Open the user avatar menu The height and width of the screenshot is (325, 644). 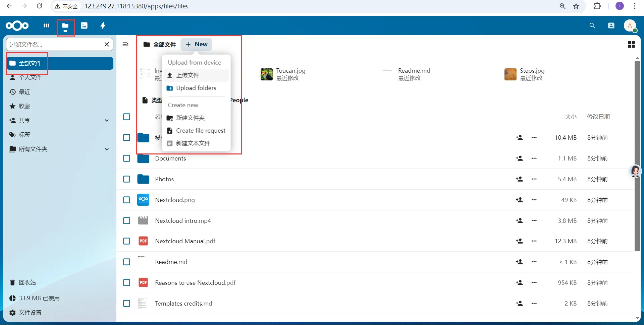630,25
